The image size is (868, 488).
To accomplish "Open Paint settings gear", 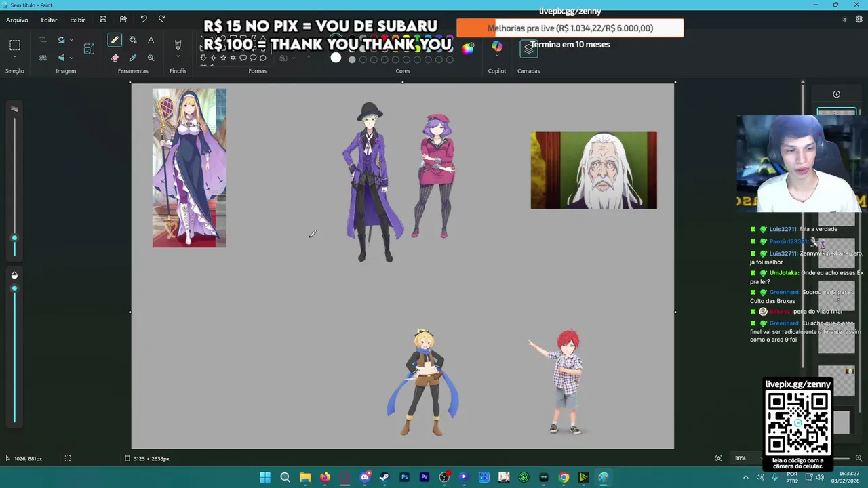I will (859, 20).
